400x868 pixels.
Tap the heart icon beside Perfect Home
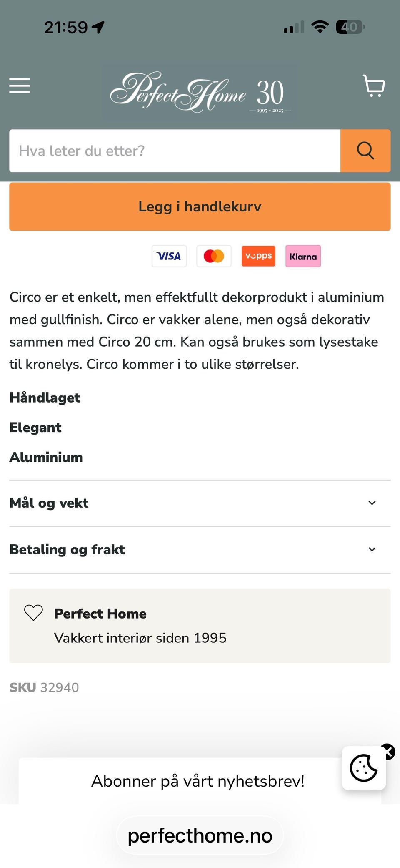[33, 613]
